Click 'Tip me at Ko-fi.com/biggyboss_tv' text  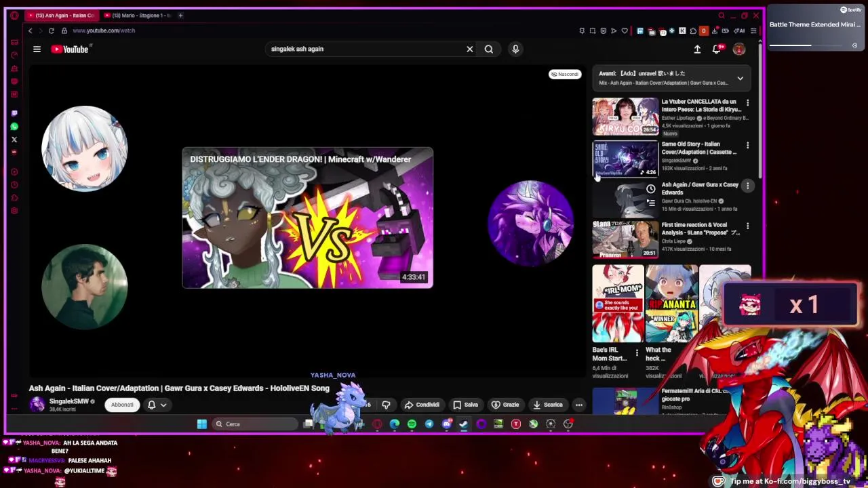[790, 481]
